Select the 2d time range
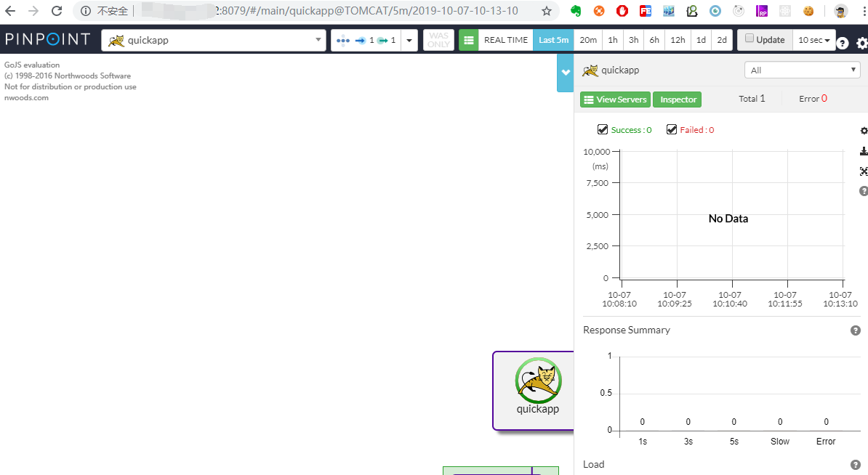This screenshot has height=475, width=868. click(x=722, y=40)
